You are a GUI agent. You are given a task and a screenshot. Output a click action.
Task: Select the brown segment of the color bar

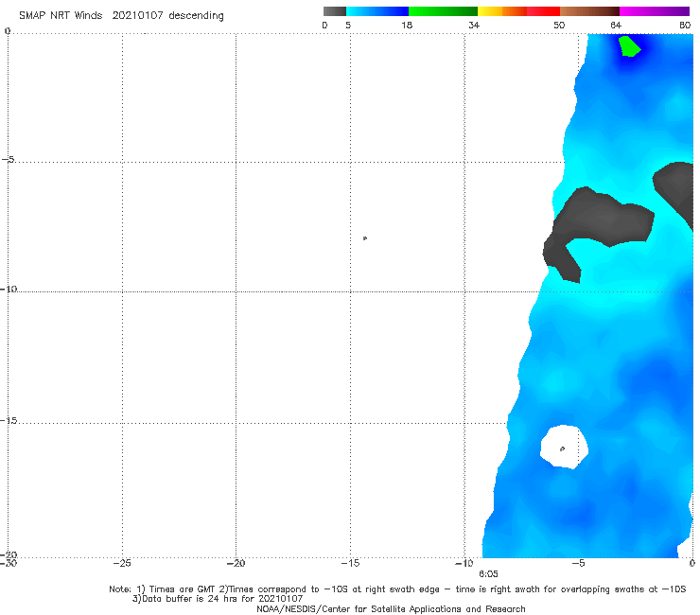click(x=589, y=11)
